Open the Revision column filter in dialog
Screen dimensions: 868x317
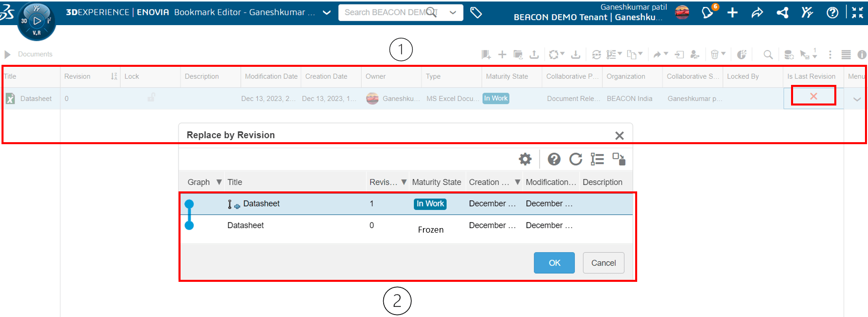pyautogui.click(x=404, y=182)
